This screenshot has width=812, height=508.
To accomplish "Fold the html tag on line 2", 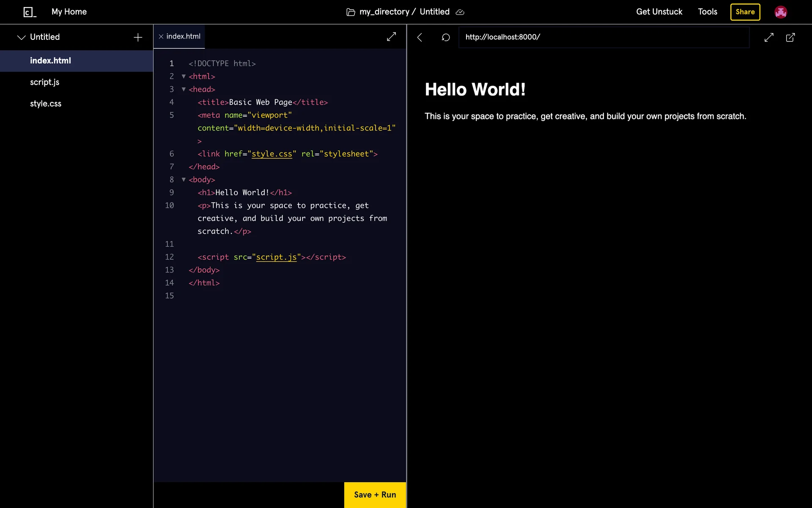I will pyautogui.click(x=184, y=76).
